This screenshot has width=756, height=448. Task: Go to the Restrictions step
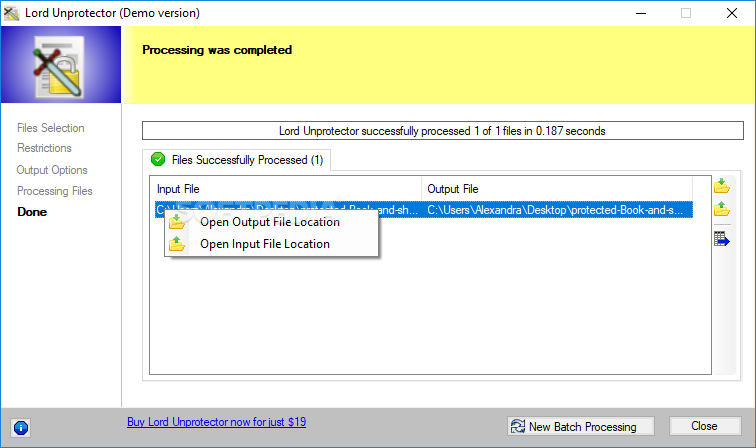tap(44, 148)
